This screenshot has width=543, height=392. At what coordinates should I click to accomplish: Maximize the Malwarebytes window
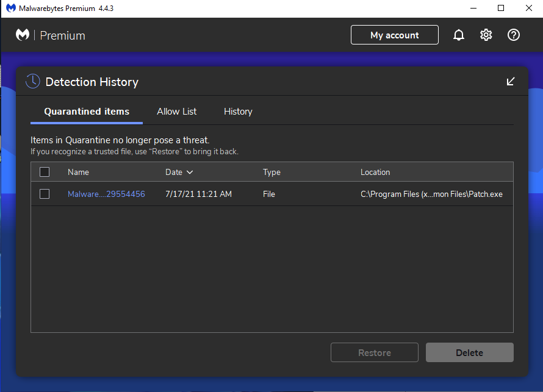501,8
